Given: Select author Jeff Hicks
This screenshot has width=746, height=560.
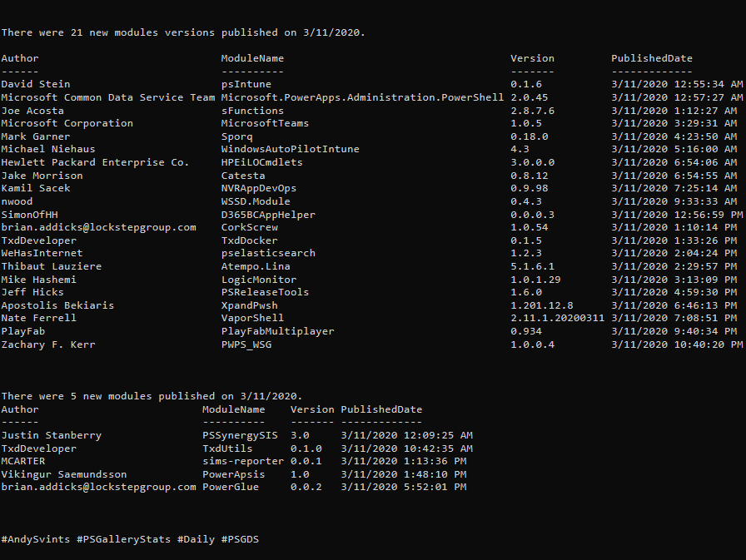Looking at the screenshot, I should [32, 292].
